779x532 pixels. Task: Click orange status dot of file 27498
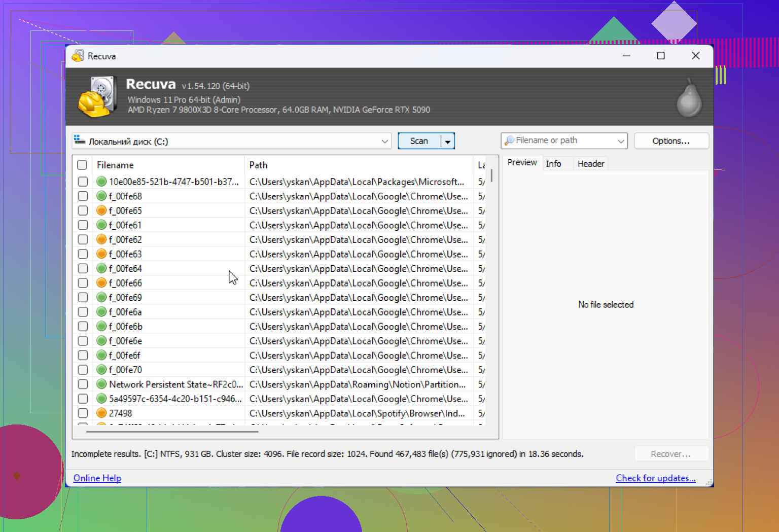(x=101, y=413)
